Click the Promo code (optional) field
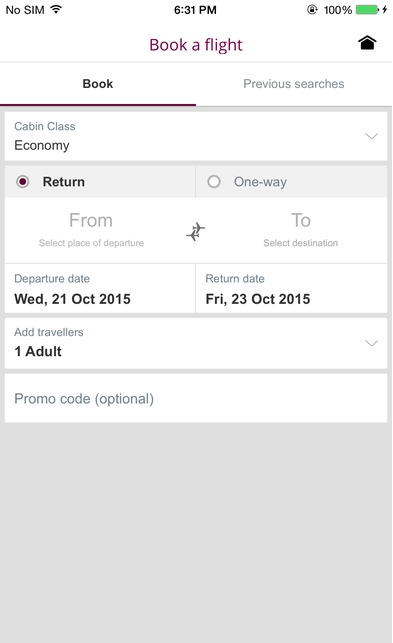Viewport: 393px width, 643px height. [x=196, y=398]
